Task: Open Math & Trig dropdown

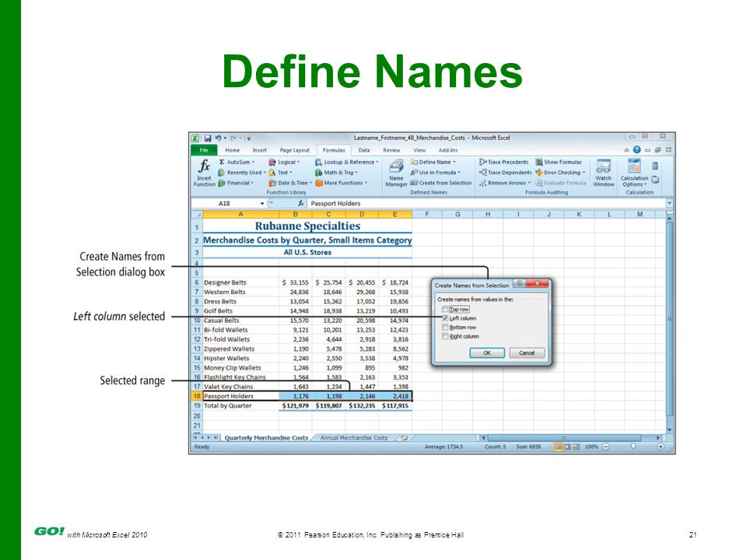Action: 336,173
